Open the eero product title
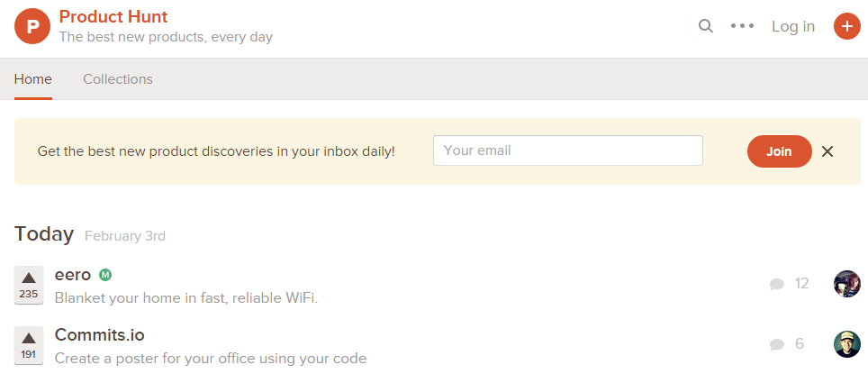Image resolution: width=868 pixels, height=383 pixels. point(73,275)
